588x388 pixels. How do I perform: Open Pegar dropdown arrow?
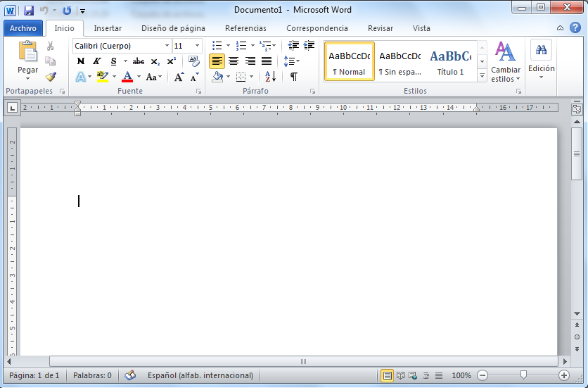(x=27, y=78)
